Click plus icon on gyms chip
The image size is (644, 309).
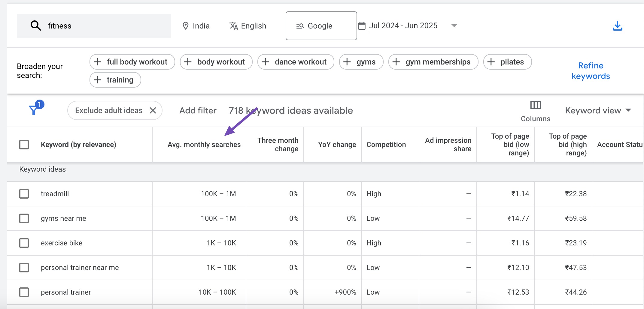(x=347, y=62)
